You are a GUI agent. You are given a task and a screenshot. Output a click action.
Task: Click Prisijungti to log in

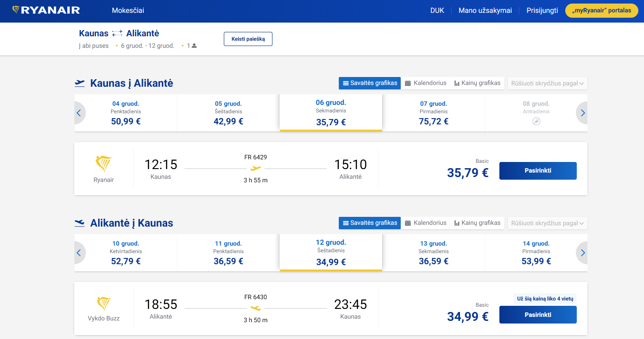[x=542, y=10]
